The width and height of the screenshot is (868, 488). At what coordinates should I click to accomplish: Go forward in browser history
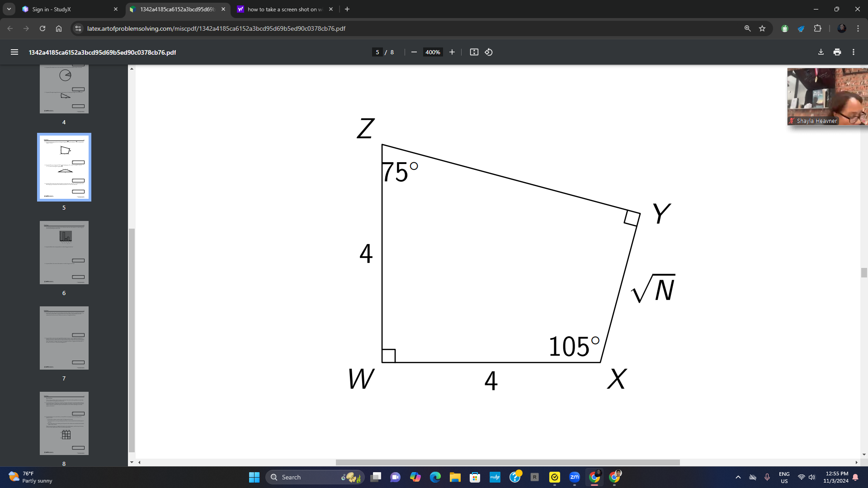26,28
